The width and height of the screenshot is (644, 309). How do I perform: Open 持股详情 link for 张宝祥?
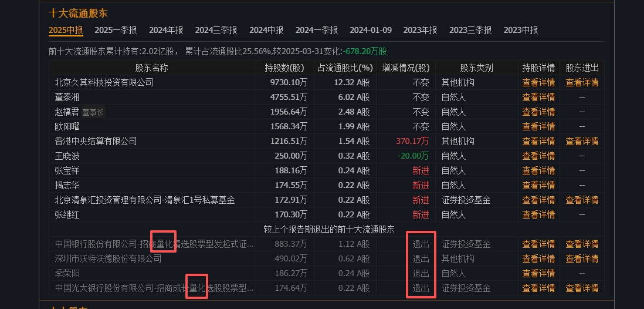pyautogui.click(x=538, y=170)
